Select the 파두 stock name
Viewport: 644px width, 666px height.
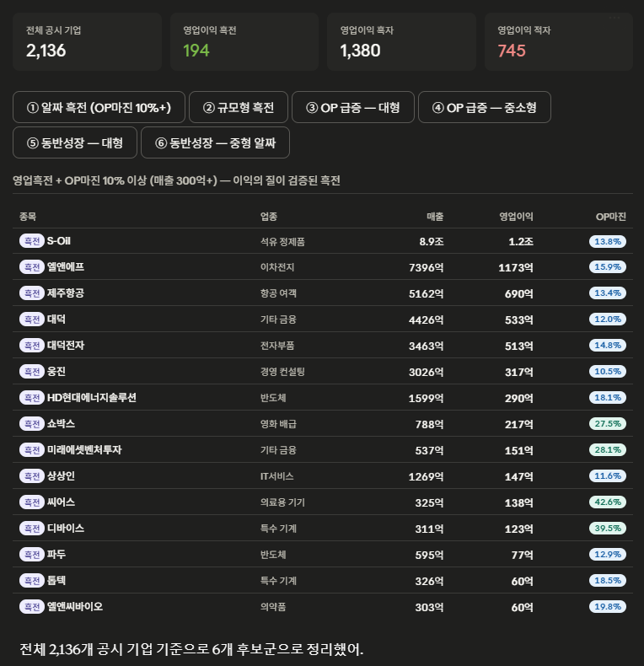point(56,554)
